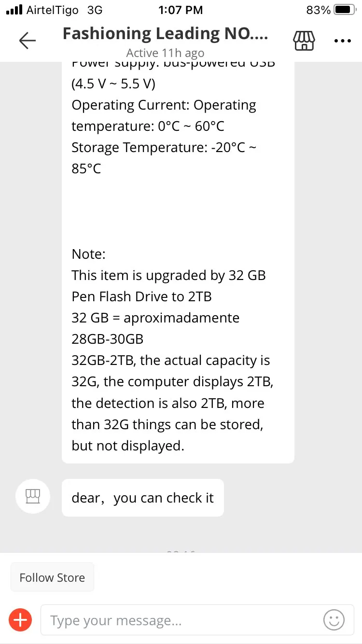This screenshot has height=644, width=362.
Task: Tap the back arrow in header
Action: tap(28, 41)
